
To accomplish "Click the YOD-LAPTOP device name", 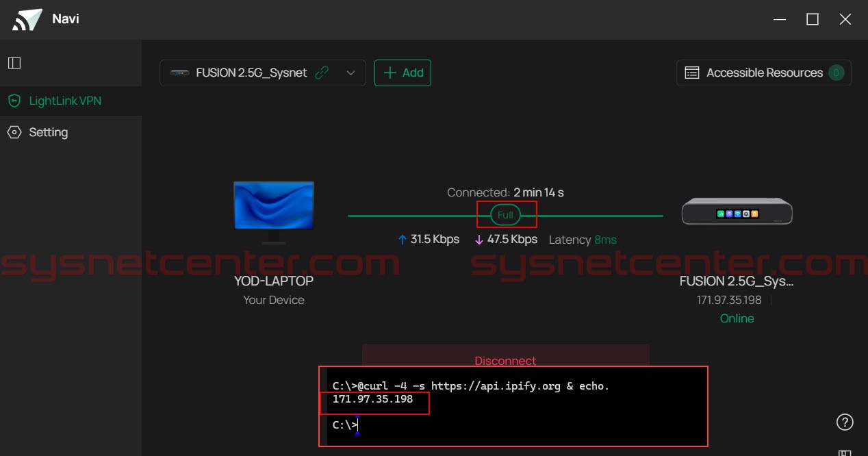I will 274,281.
